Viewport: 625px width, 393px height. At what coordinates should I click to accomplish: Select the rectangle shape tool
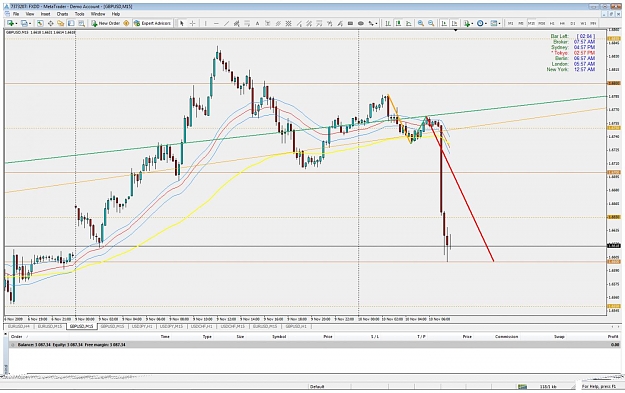click(350, 24)
